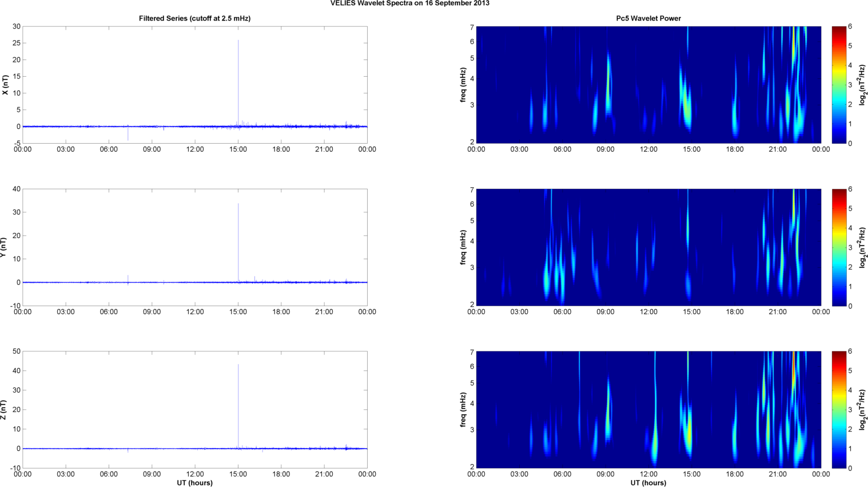Click the '09:00' tick label under the top wavelet panel

(606, 149)
